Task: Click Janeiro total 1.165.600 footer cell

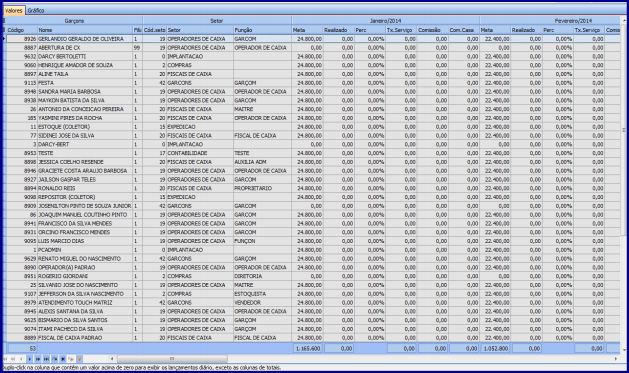Action: coord(307,349)
